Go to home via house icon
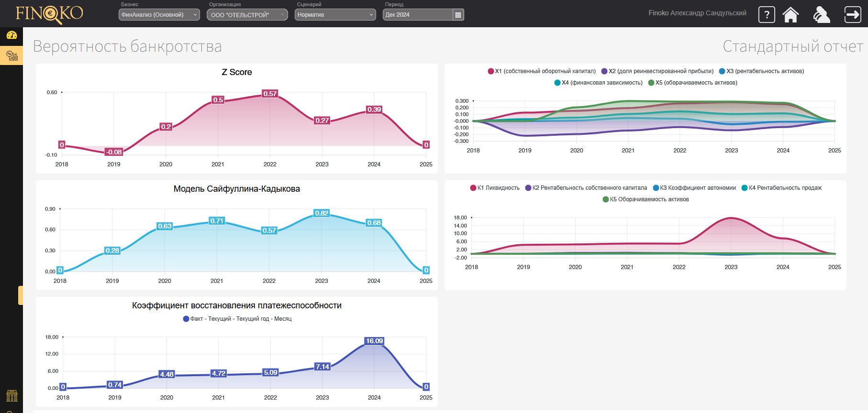Image resolution: width=868 pixels, height=413 pixels. click(x=790, y=14)
